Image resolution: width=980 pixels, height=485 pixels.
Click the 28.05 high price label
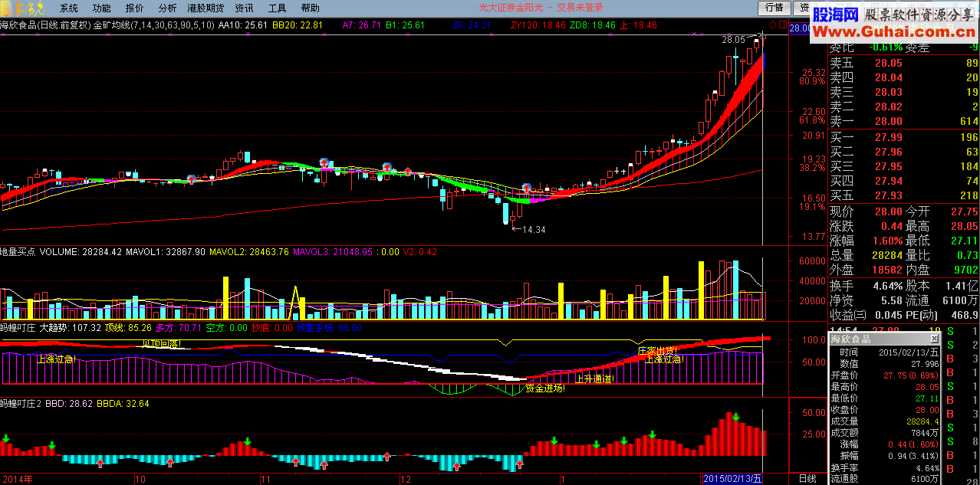click(733, 39)
